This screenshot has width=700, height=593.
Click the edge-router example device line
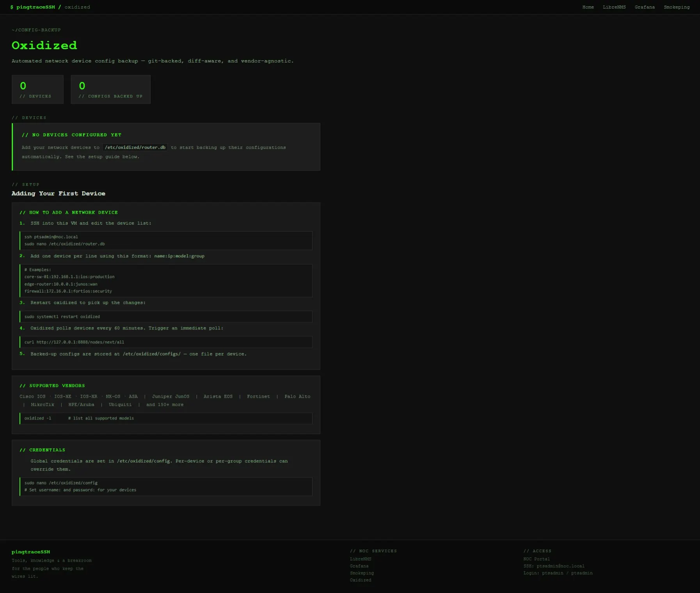(x=61, y=284)
